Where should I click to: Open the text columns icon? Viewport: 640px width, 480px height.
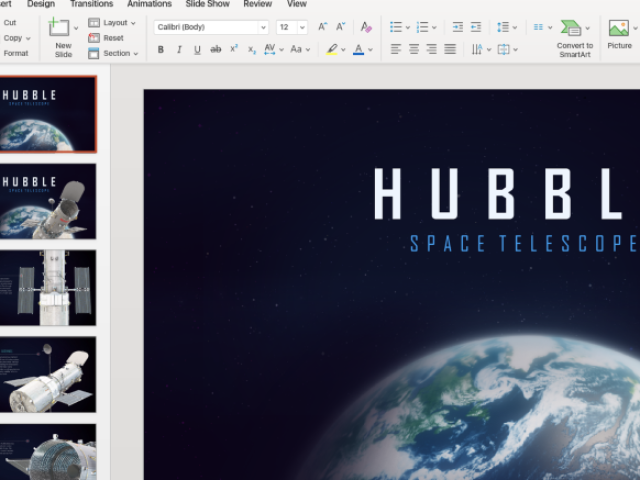tap(538, 27)
